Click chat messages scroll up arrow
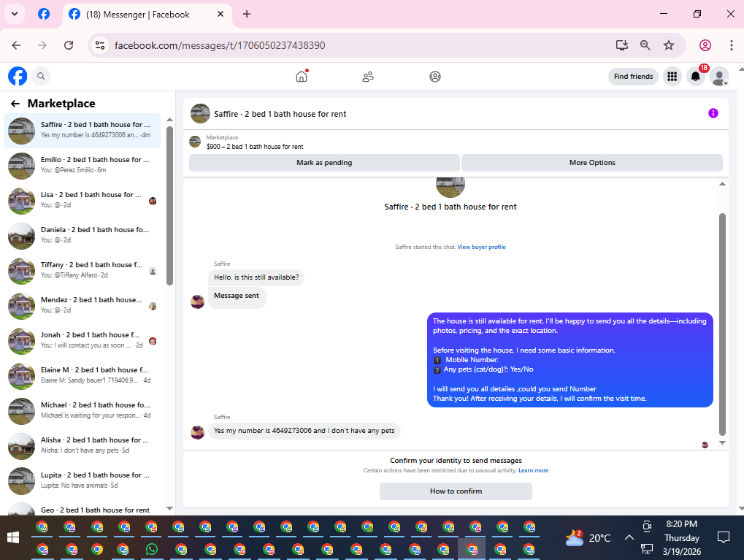This screenshot has height=560, width=744. pyautogui.click(x=722, y=184)
